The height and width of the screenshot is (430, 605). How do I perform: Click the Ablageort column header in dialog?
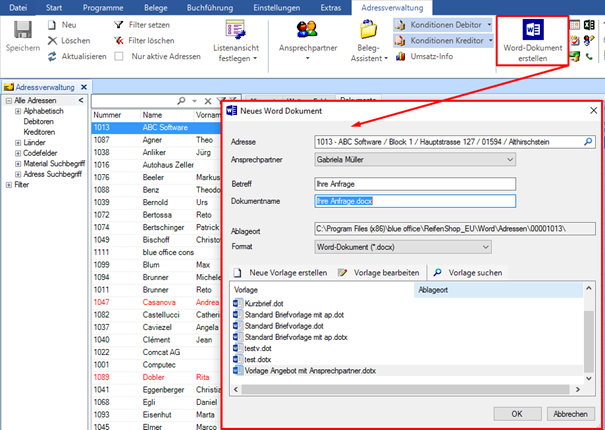(499, 290)
